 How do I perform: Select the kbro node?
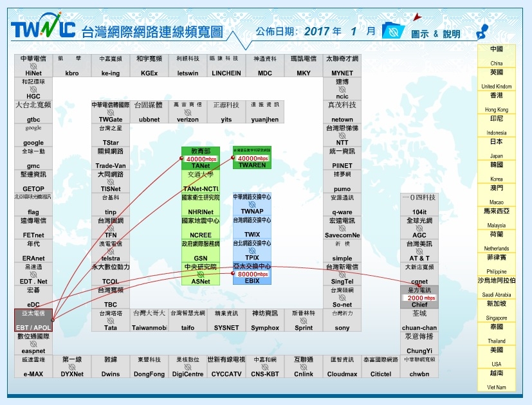tap(72, 66)
